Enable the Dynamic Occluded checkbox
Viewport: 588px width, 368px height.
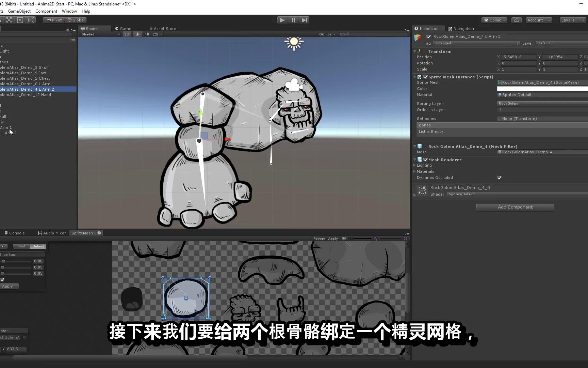pos(499,178)
